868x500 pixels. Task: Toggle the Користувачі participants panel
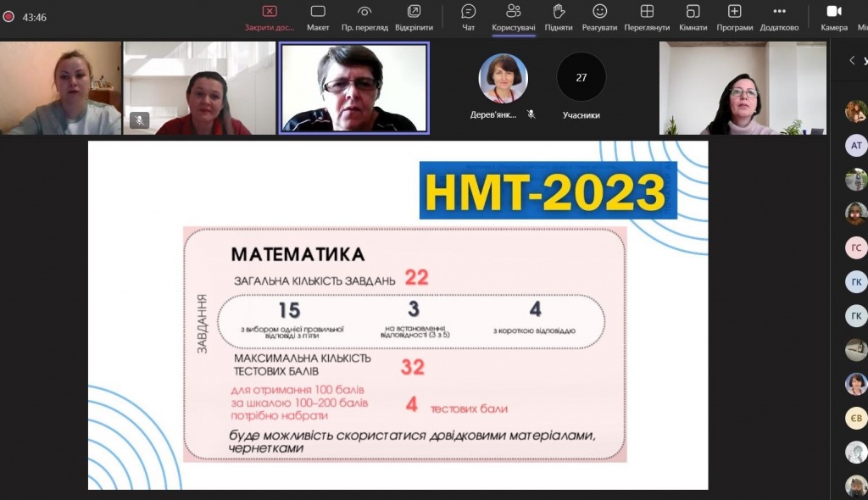click(x=513, y=19)
